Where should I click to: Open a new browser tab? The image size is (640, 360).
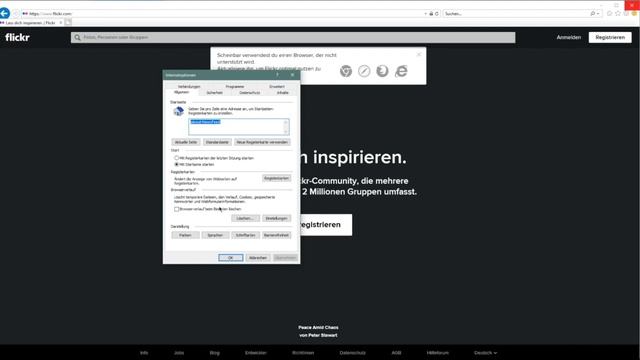pyautogui.click(x=68, y=23)
